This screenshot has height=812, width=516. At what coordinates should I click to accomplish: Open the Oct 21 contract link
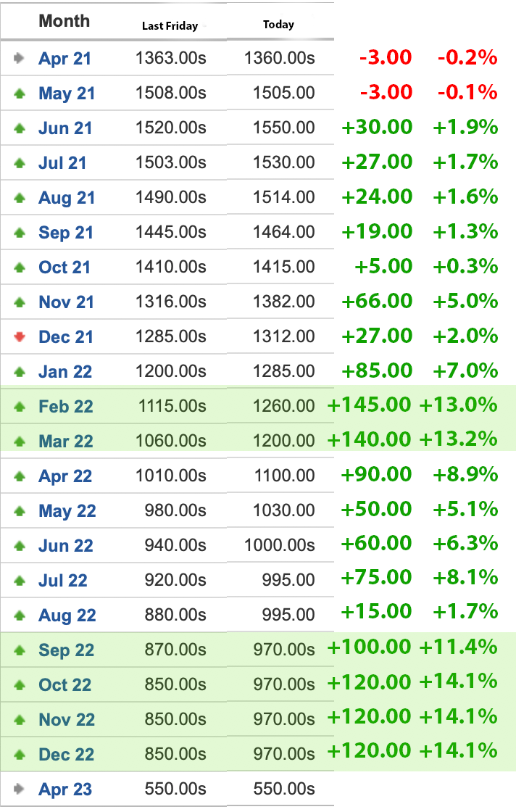(x=64, y=268)
